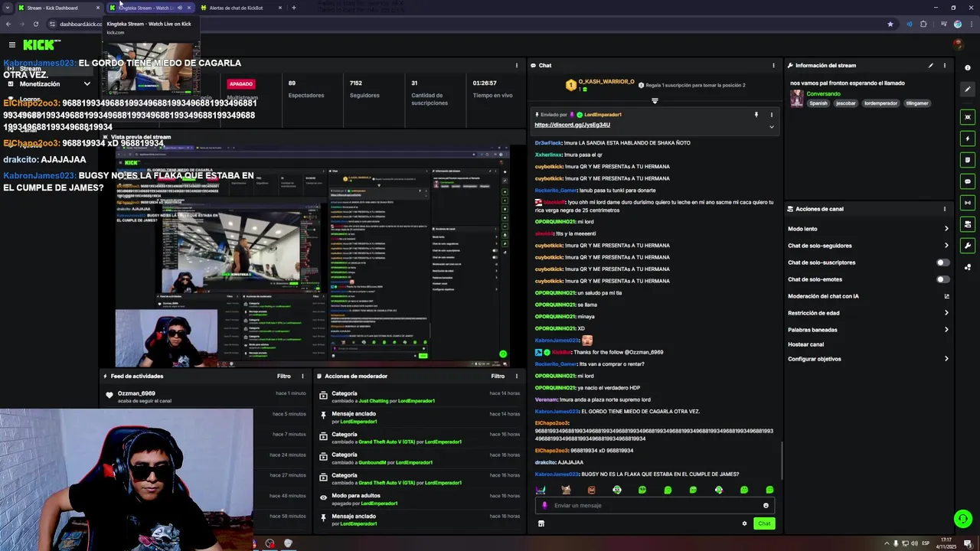
Task: Expand Modo lento options
Action: 946,229
